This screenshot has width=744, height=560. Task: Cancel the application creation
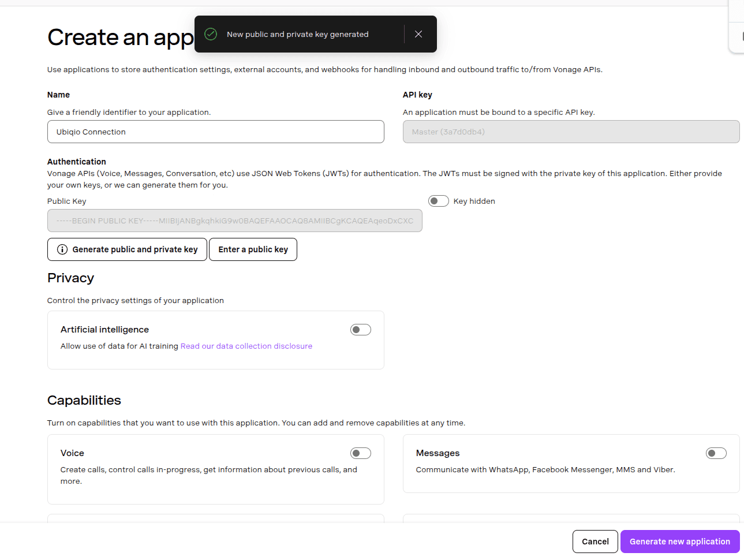(x=595, y=542)
